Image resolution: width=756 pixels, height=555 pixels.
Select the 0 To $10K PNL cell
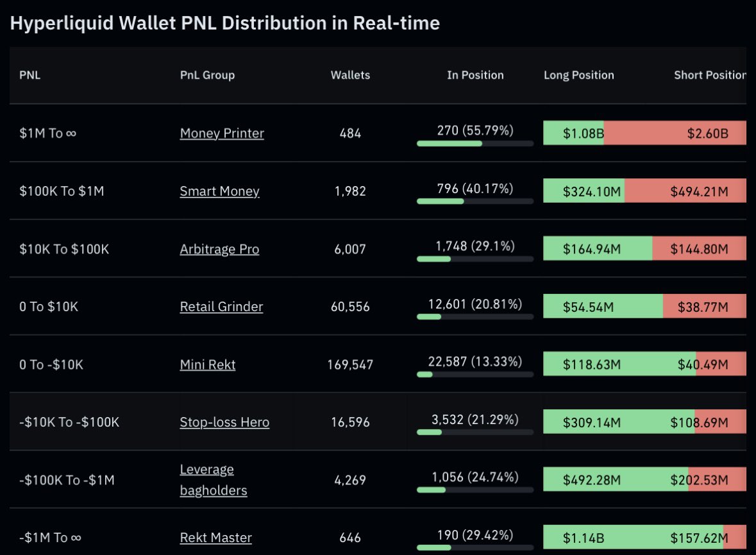(x=49, y=307)
